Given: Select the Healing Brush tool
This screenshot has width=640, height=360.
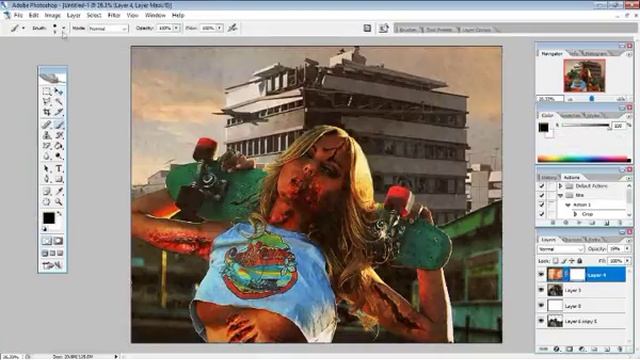Looking at the screenshot, I should click(47, 124).
